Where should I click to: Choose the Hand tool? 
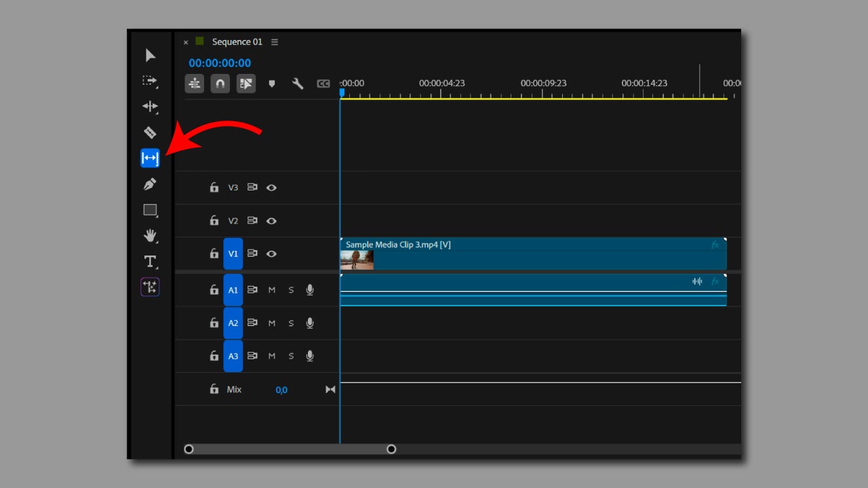tap(150, 236)
